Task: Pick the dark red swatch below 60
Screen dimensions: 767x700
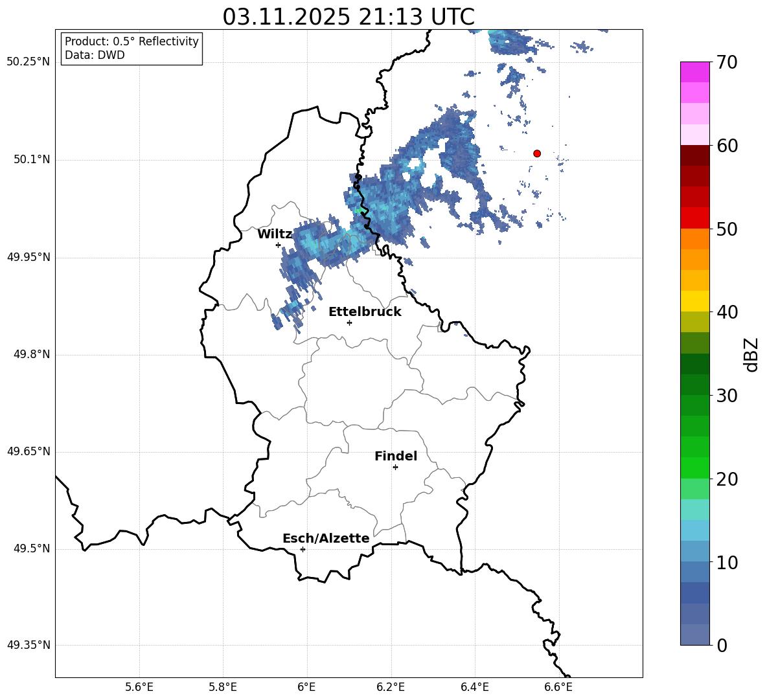Action: click(x=694, y=155)
